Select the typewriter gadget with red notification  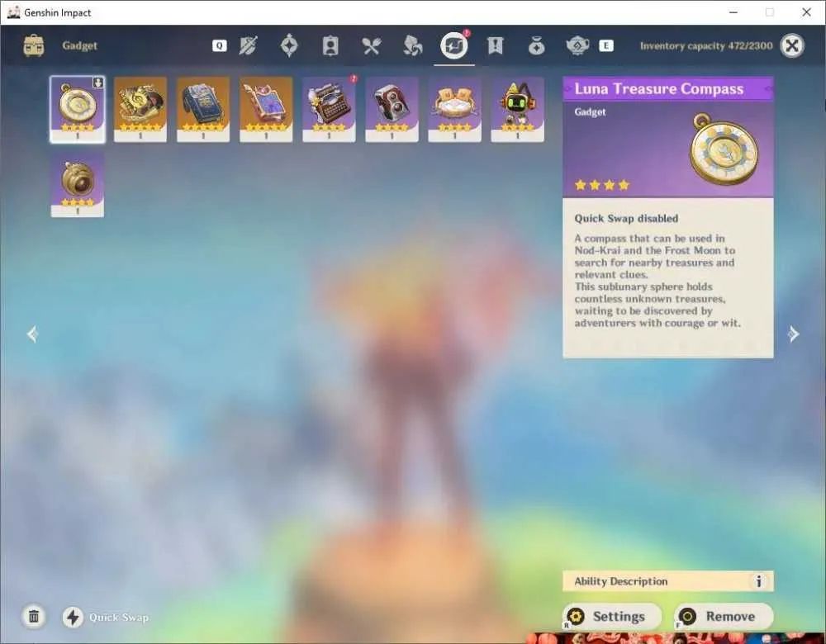tap(329, 109)
